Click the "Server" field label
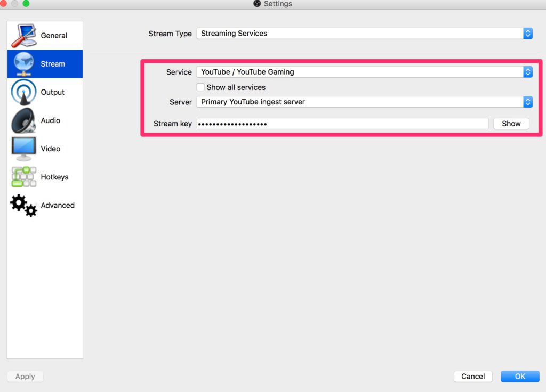Image resolution: width=546 pixels, height=392 pixels. point(181,102)
